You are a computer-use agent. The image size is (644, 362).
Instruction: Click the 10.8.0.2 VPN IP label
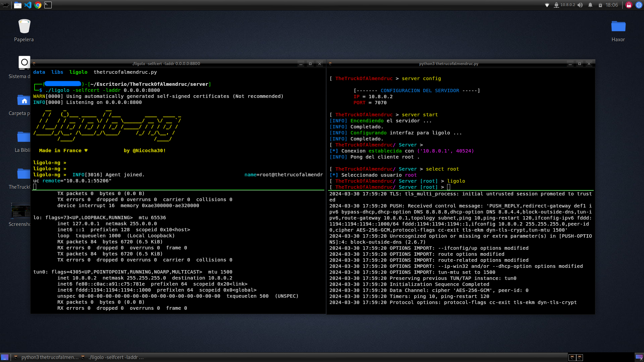pos(568,5)
